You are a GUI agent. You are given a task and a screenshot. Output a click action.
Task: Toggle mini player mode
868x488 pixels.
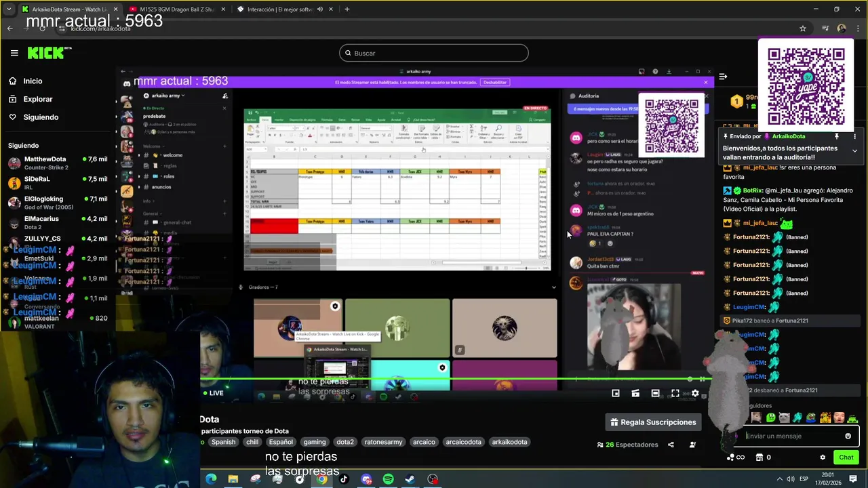(x=616, y=393)
